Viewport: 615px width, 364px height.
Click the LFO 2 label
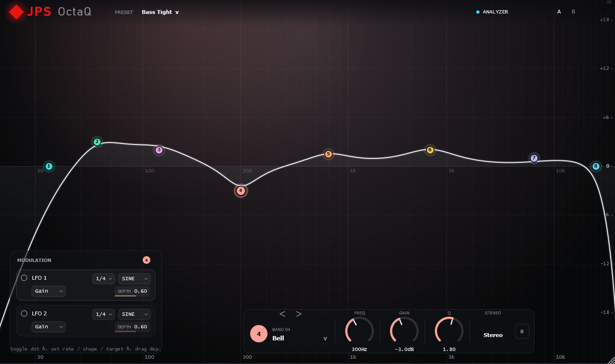[39, 313]
